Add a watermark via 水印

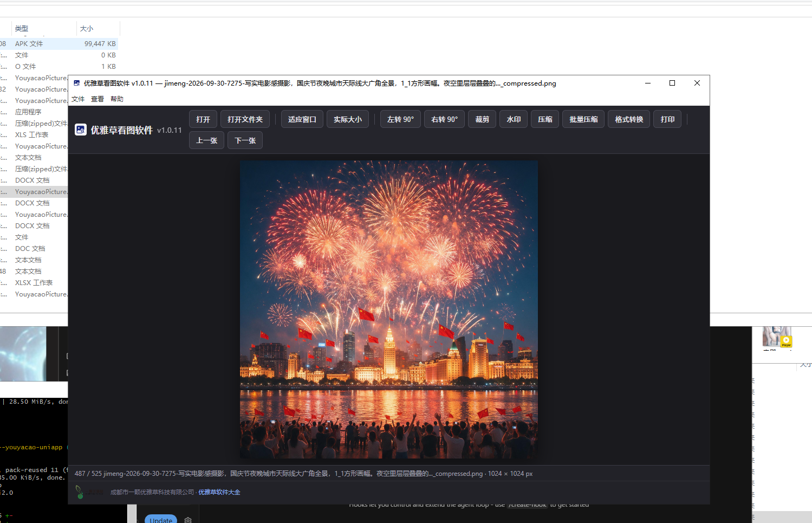[x=514, y=119]
